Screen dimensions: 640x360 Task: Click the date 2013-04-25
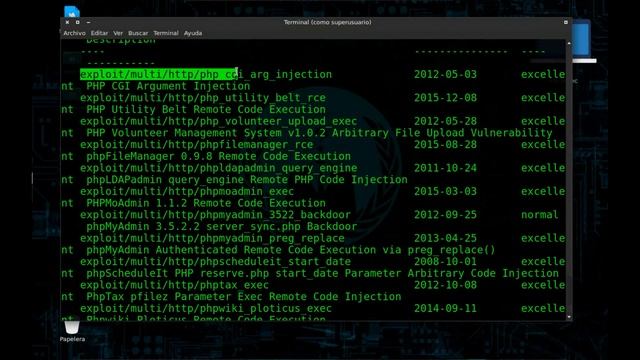coord(445,238)
